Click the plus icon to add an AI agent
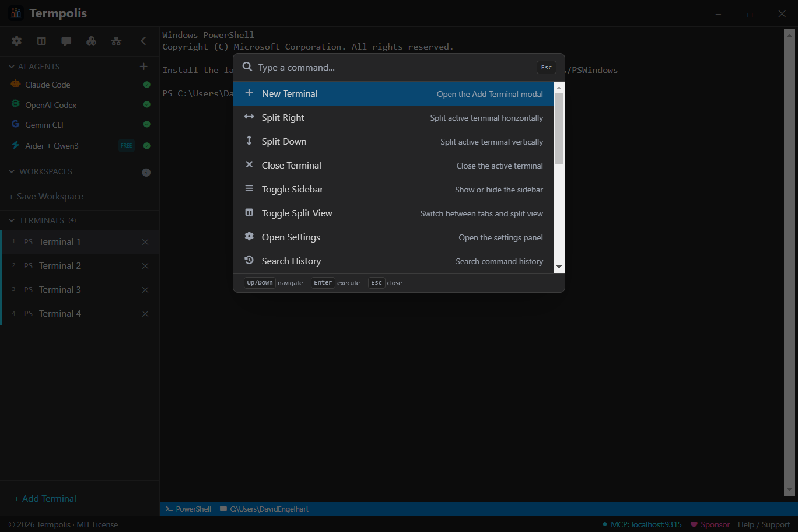The height and width of the screenshot is (532, 798). (x=143, y=66)
